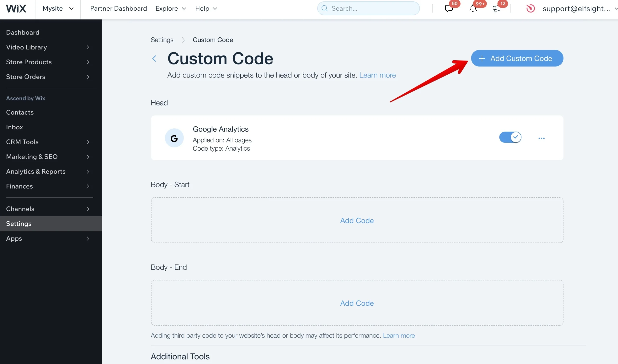
Task: Expand CRM Tools in the sidebar
Action: 51,142
